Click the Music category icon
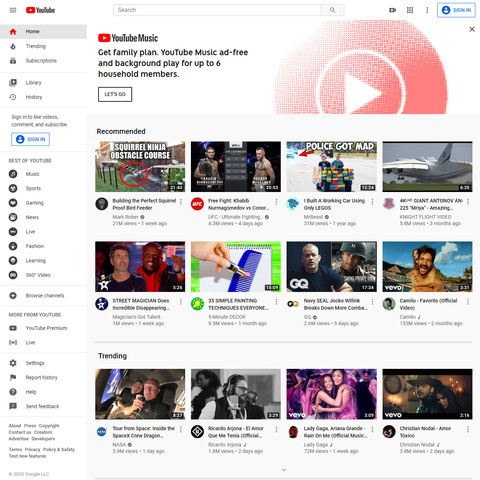This screenshot has width=480, height=480. point(13,174)
